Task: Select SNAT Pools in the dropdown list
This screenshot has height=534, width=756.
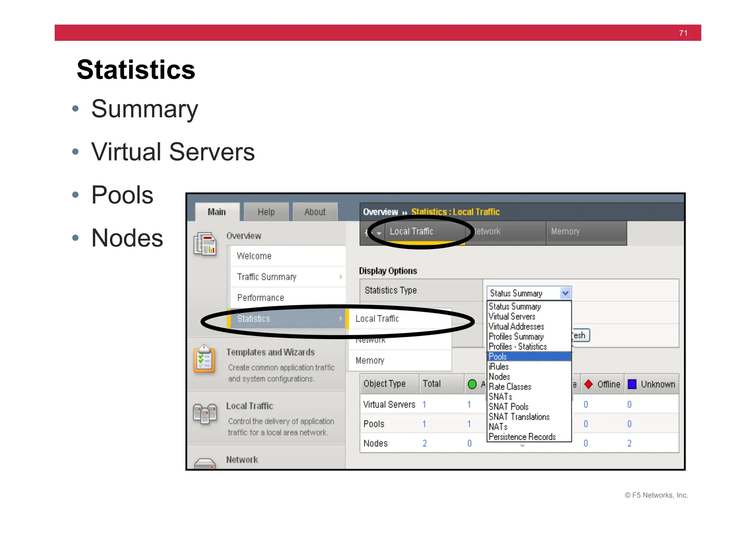Action: [529, 407]
